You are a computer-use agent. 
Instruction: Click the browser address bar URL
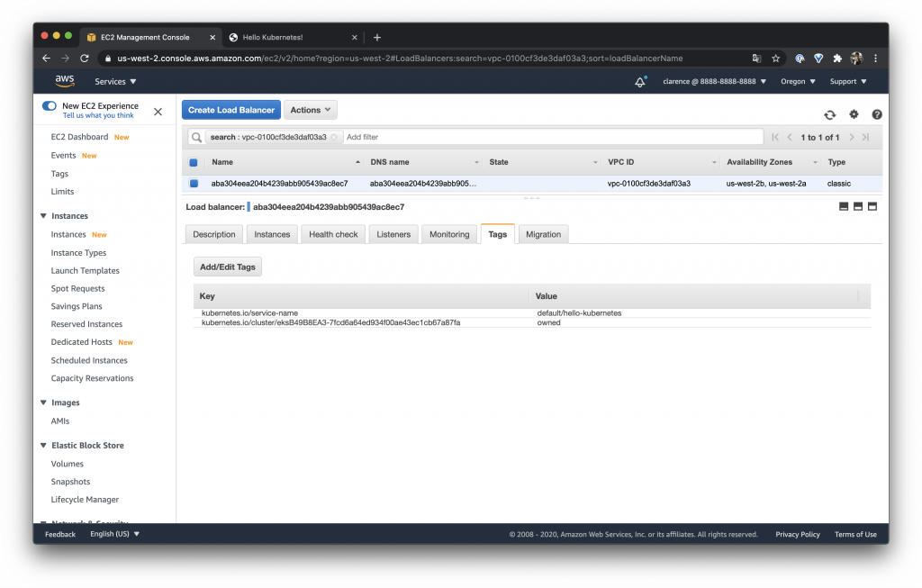click(x=400, y=59)
